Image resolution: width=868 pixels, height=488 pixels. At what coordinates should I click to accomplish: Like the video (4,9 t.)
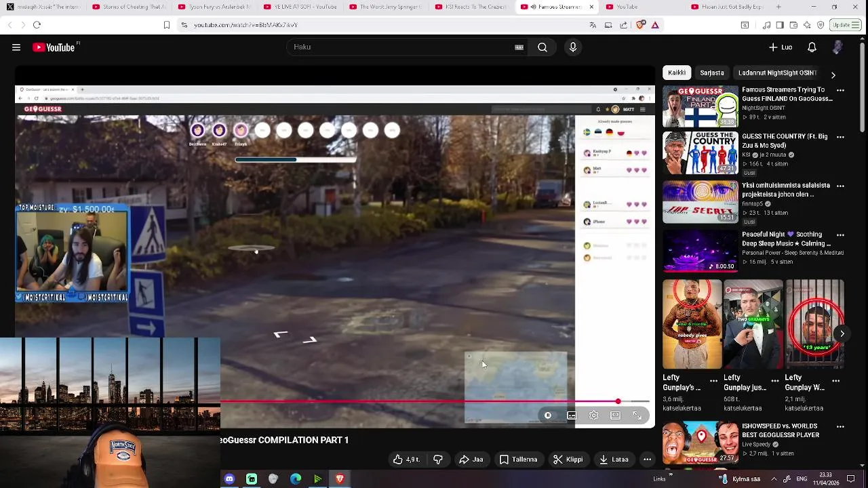point(406,460)
